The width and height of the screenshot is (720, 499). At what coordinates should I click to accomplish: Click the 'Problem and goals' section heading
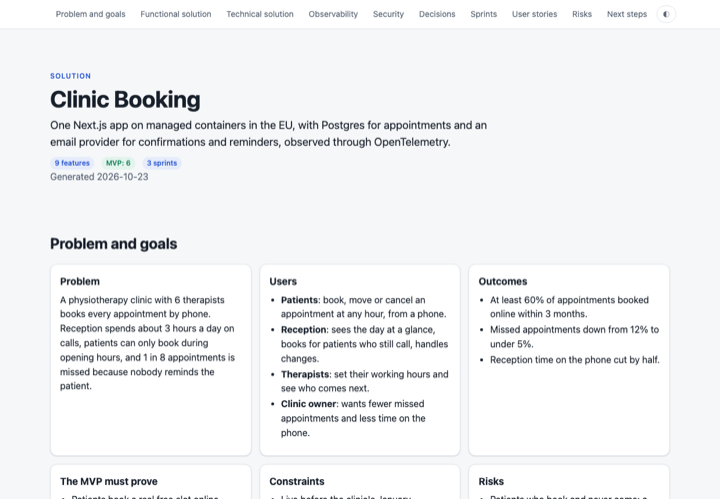tap(113, 244)
